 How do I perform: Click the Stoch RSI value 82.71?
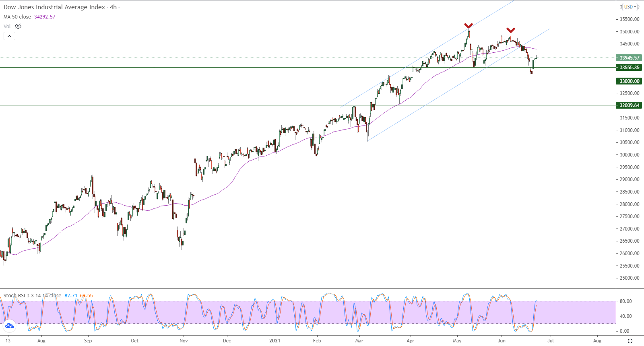click(71, 296)
